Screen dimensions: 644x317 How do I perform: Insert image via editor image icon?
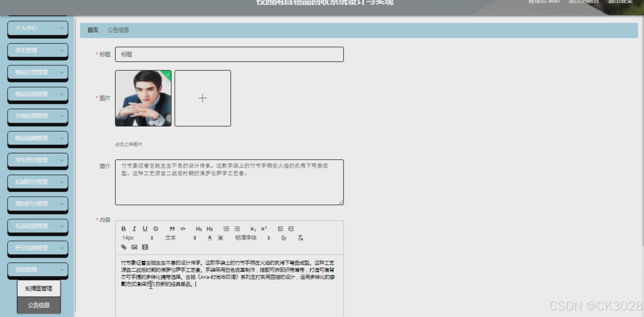(134, 247)
